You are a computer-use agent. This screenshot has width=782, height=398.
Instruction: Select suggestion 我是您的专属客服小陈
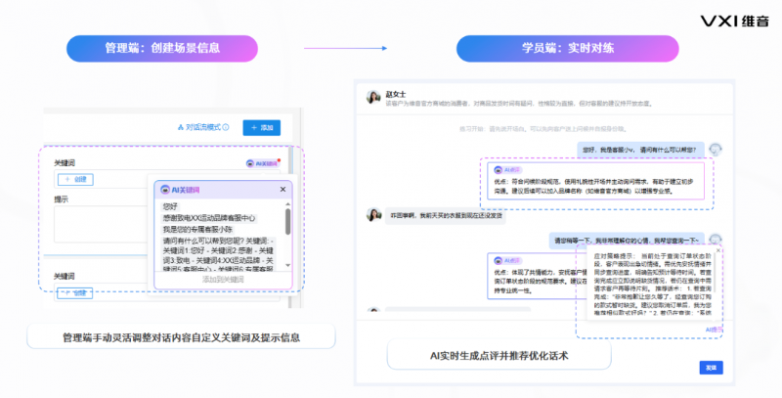tap(198, 229)
